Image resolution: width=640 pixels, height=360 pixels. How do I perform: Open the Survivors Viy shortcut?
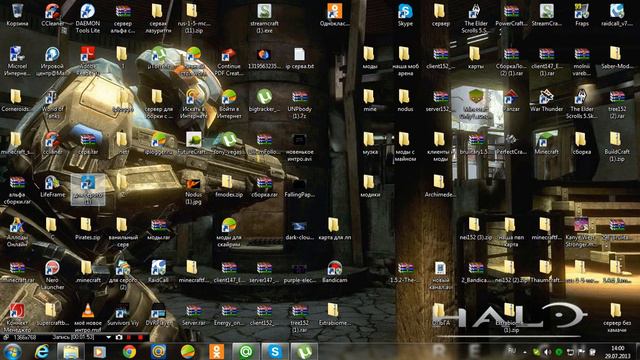coord(122,315)
